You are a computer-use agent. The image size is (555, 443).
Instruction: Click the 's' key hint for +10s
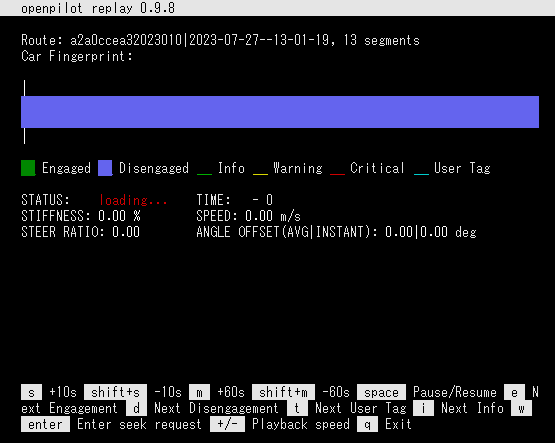click(32, 392)
